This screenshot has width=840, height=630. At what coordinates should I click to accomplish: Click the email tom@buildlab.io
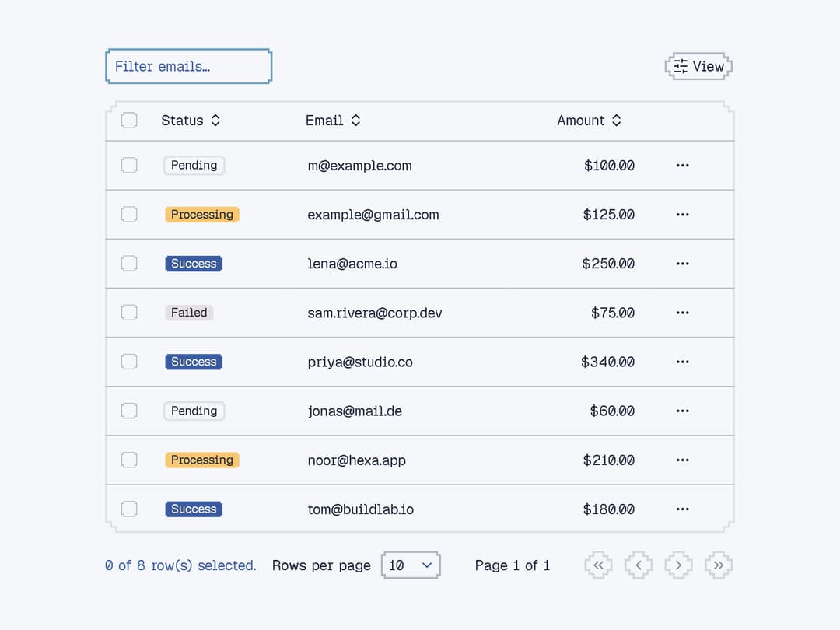361,509
